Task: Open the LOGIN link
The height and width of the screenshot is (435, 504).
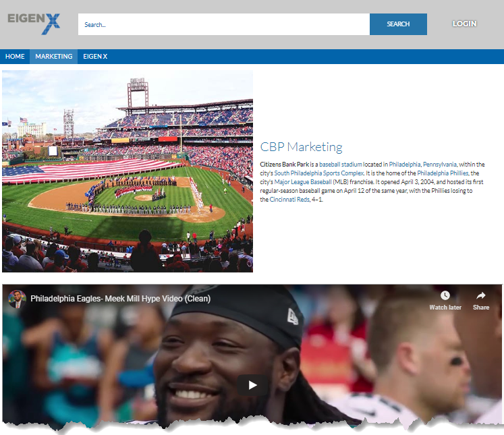Action: click(464, 24)
